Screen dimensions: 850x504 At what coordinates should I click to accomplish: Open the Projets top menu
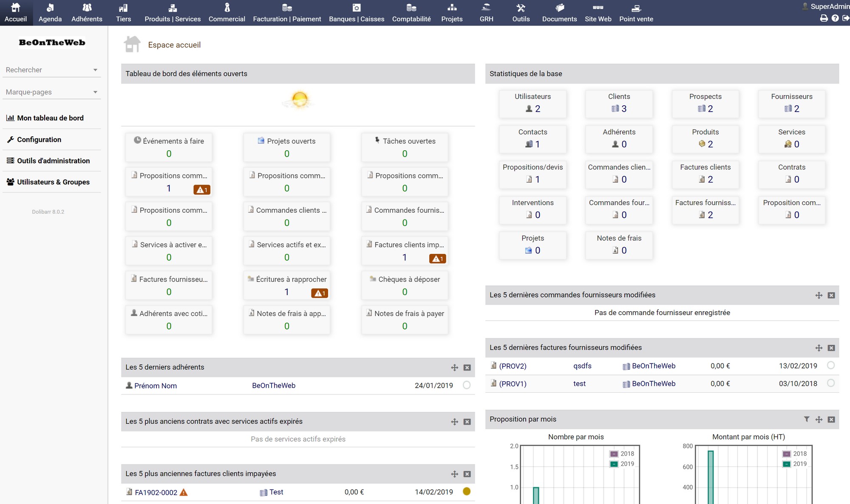[x=452, y=13]
